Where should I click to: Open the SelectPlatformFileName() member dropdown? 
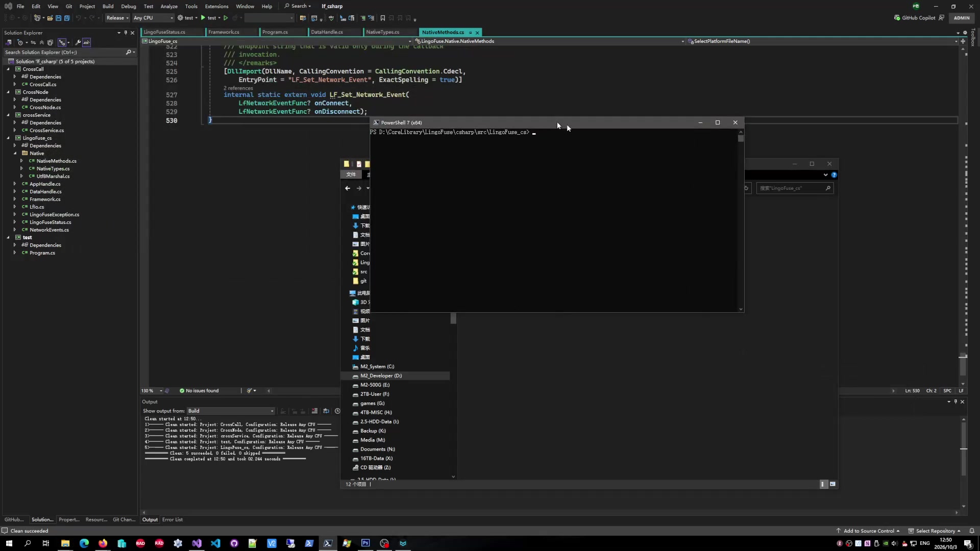click(x=823, y=41)
